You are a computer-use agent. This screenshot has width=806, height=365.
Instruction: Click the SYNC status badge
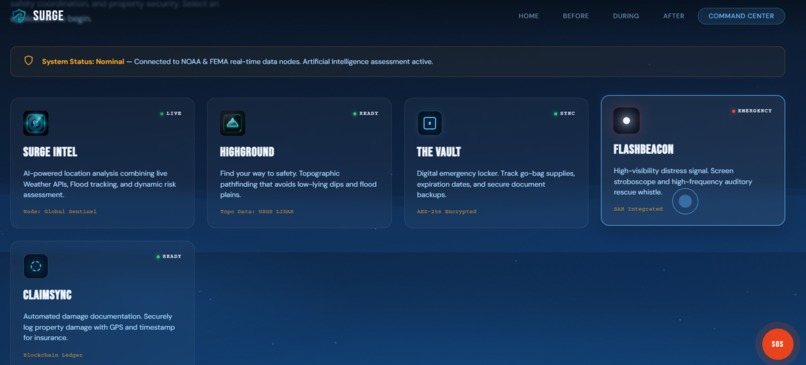coord(564,114)
